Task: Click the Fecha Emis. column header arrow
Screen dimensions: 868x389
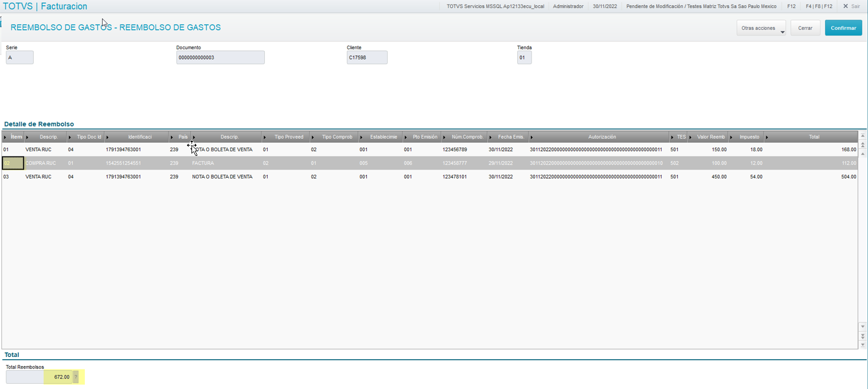Action: click(491, 137)
